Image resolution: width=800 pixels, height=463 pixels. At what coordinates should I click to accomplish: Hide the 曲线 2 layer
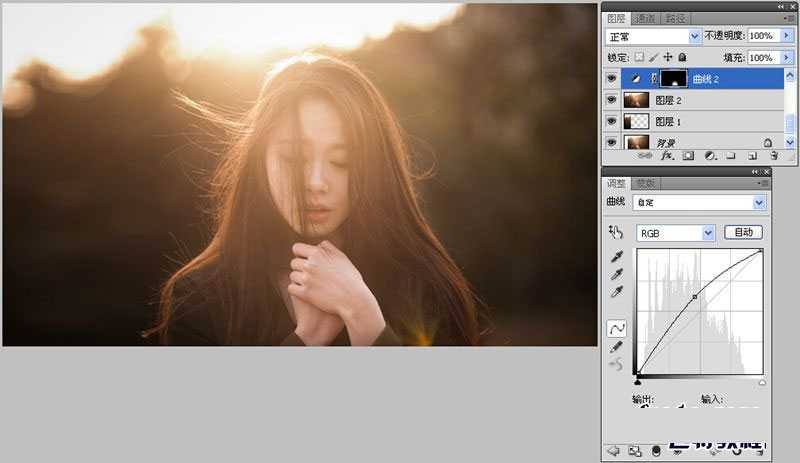coord(611,78)
